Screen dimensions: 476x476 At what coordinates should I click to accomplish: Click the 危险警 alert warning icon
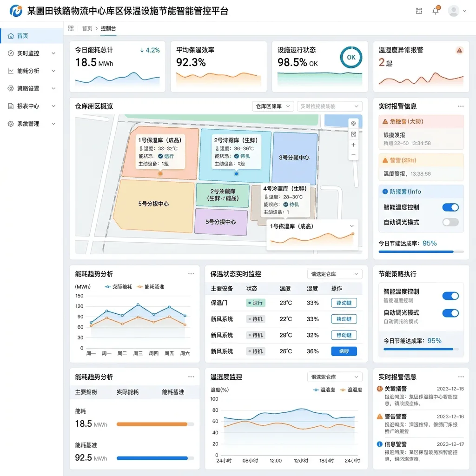[x=385, y=122]
